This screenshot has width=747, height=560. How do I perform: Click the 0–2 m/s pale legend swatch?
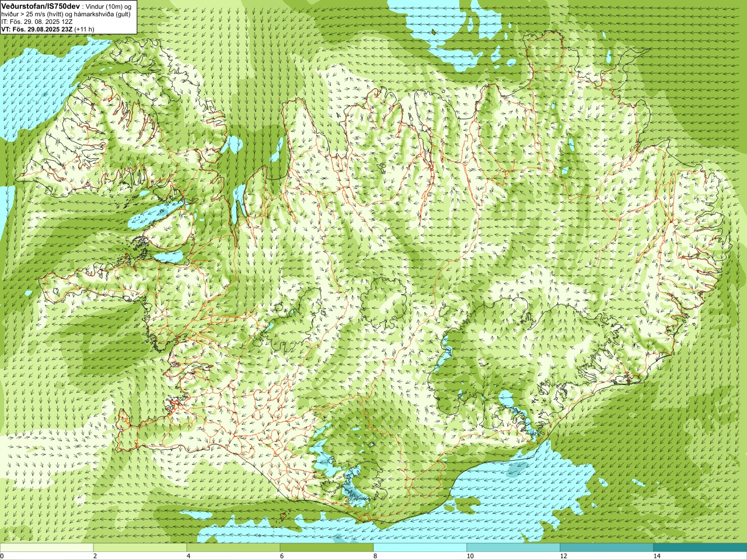tap(47, 548)
